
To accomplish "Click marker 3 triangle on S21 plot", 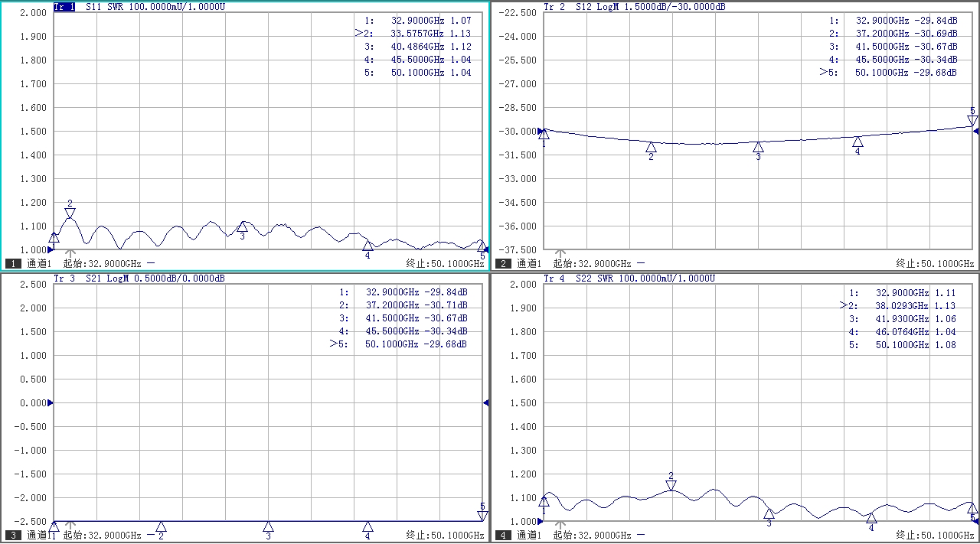I will pyautogui.click(x=268, y=526).
